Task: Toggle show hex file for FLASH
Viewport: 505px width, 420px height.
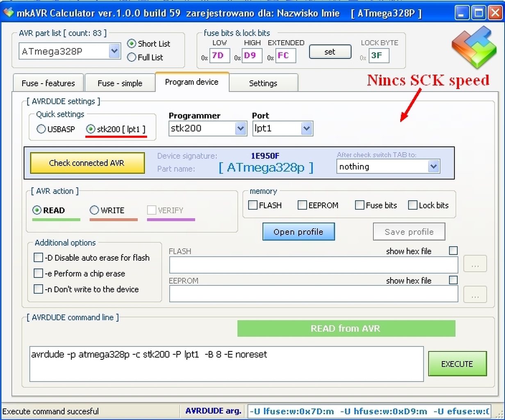Action: [453, 251]
